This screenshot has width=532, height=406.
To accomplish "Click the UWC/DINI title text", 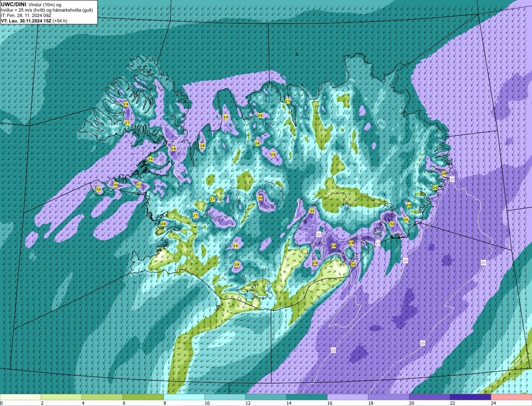I will pos(12,4).
